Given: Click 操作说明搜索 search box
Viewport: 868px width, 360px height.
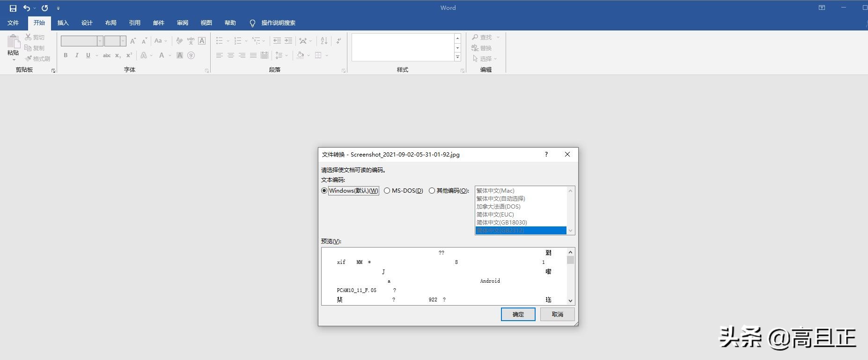Looking at the screenshot, I should tap(278, 23).
